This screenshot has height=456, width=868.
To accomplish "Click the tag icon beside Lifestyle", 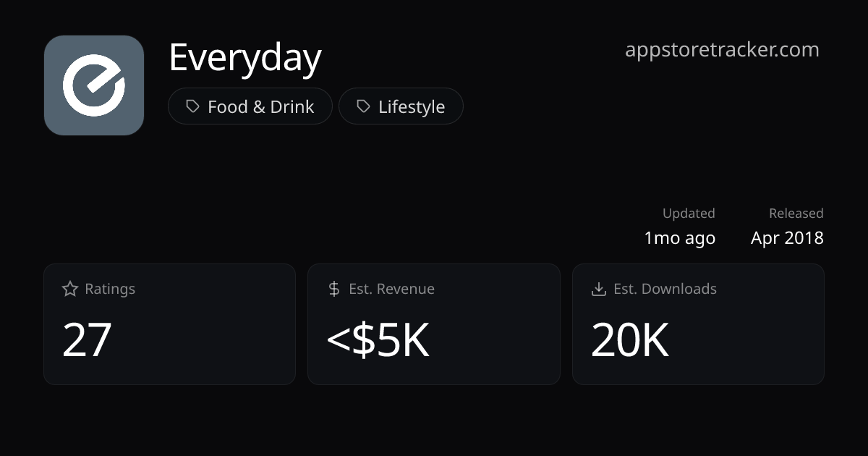I will coord(363,106).
